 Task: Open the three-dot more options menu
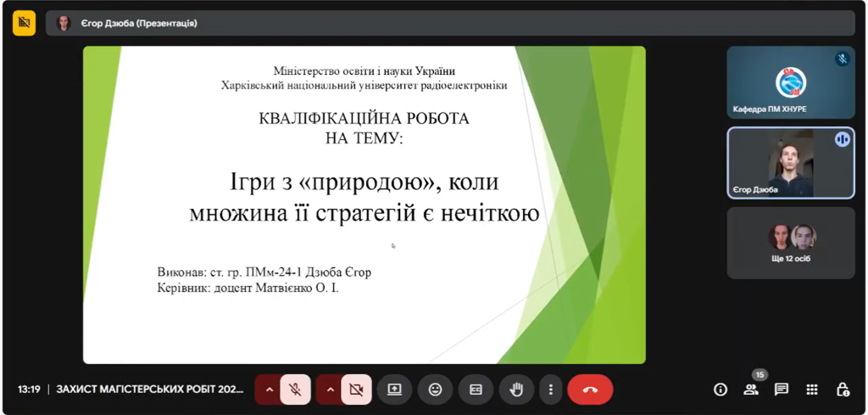click(x=550, y=390)
